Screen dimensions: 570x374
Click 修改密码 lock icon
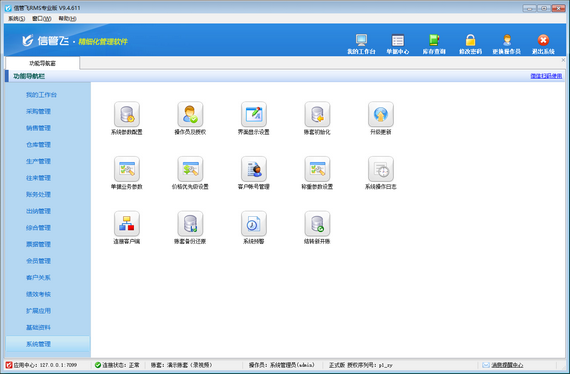[470, 44]
